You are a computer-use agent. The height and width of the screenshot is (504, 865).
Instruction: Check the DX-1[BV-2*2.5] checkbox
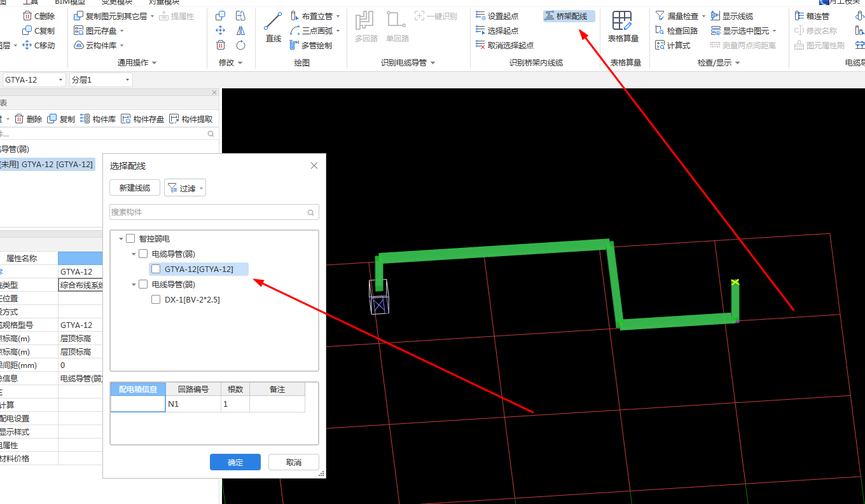[x=156, y=299]
